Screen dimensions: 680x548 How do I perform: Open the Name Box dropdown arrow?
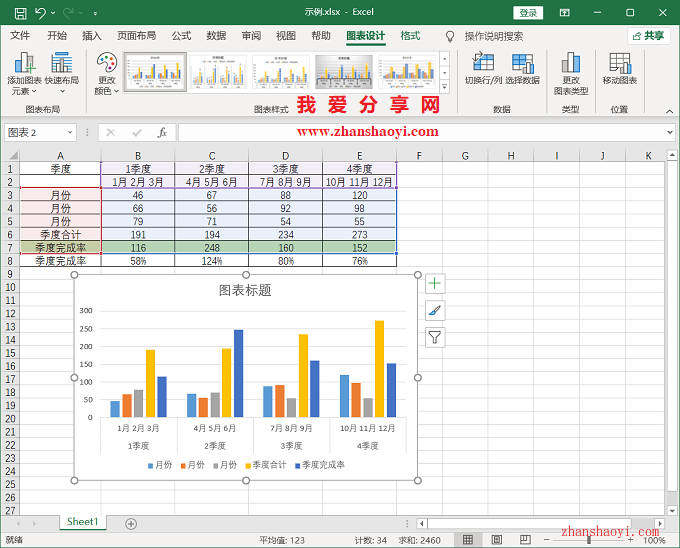click(x=70, y=132)
